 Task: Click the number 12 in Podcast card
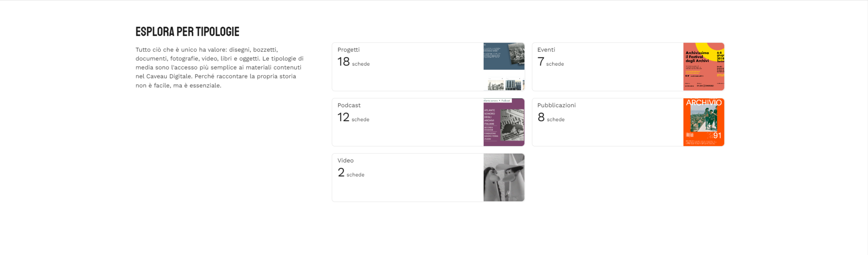tap(343, 117)
